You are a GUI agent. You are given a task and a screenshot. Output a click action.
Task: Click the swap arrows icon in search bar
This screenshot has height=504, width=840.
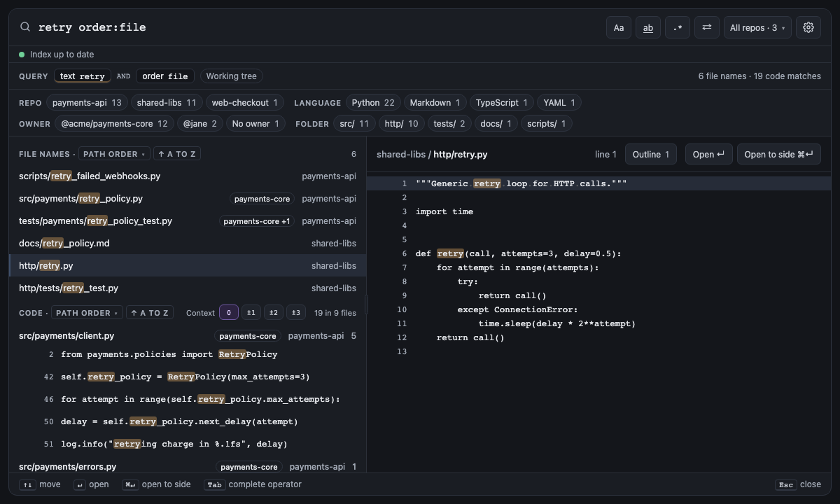(x=707, y=27)
